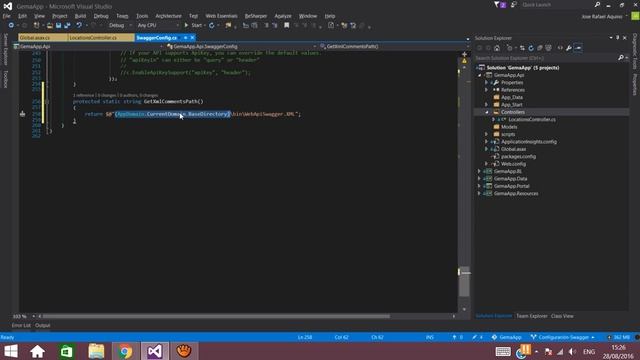Viewport: 640px width, 360px height.
Task: Click the Save file toolbar icon
Action: [x=58, y=25]
